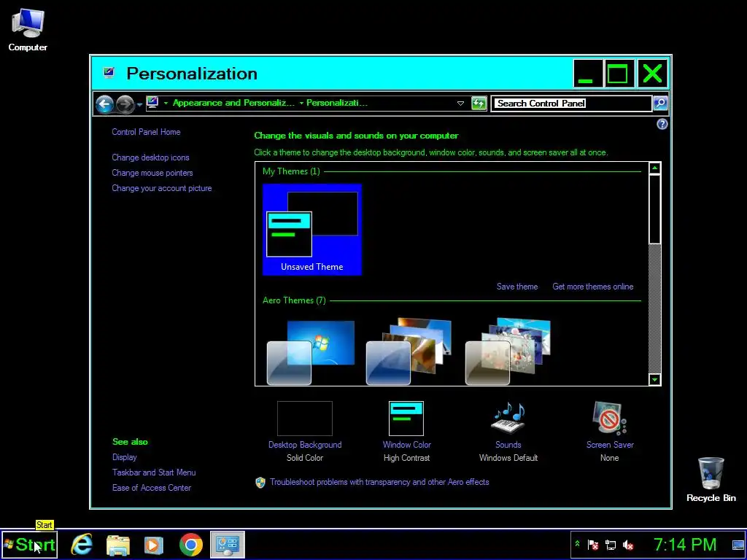
Task: Click Troubleshoot problems with transparency link
Action: (379, 482)
